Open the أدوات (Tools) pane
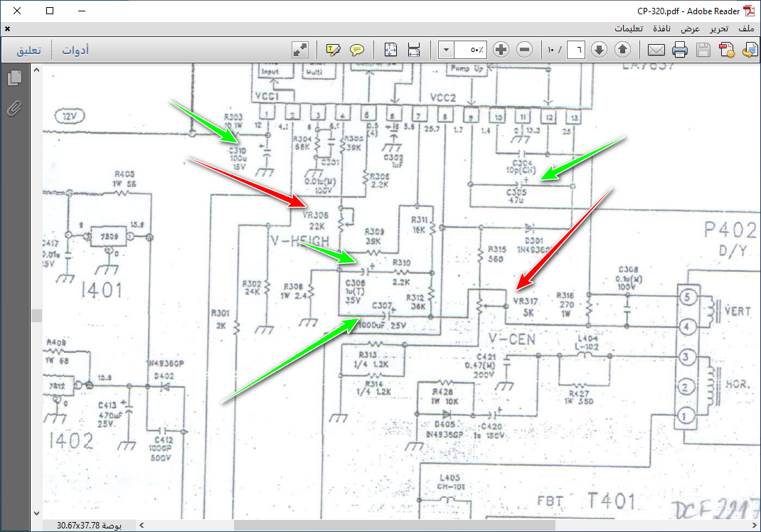This screenshot has width=761, height=532. pyautogui.click(x=75, y=50)
